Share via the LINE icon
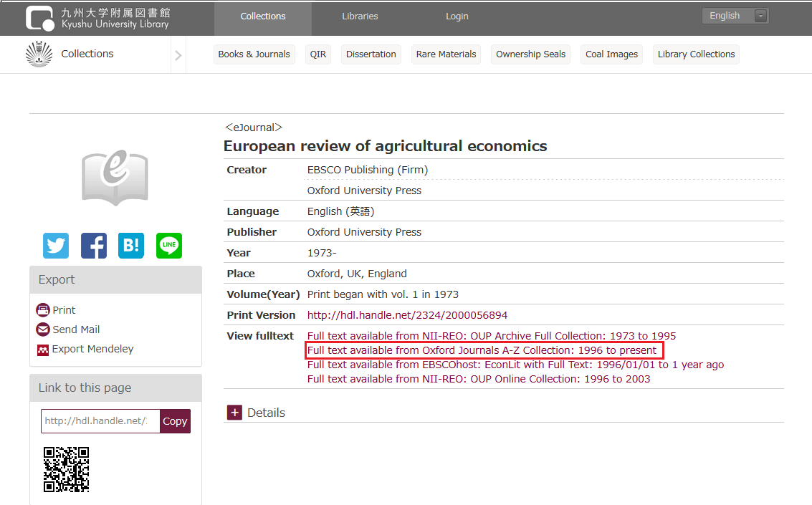 169,245
